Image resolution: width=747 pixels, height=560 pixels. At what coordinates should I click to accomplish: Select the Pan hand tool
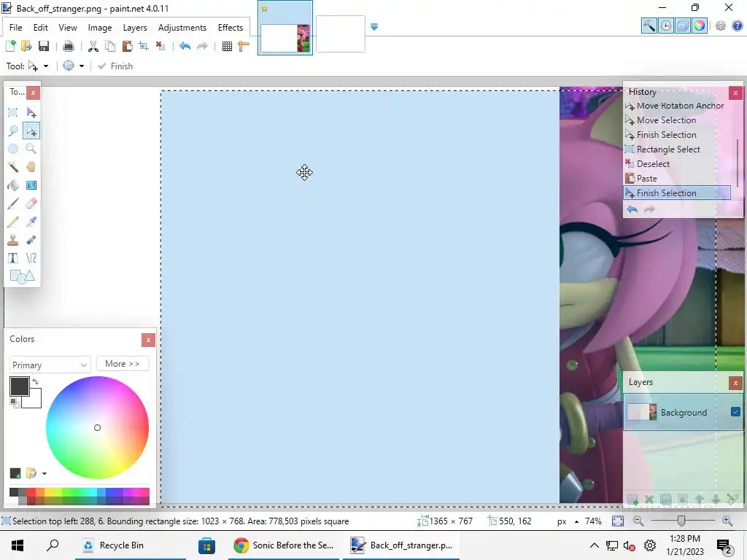tap(31, 167)
